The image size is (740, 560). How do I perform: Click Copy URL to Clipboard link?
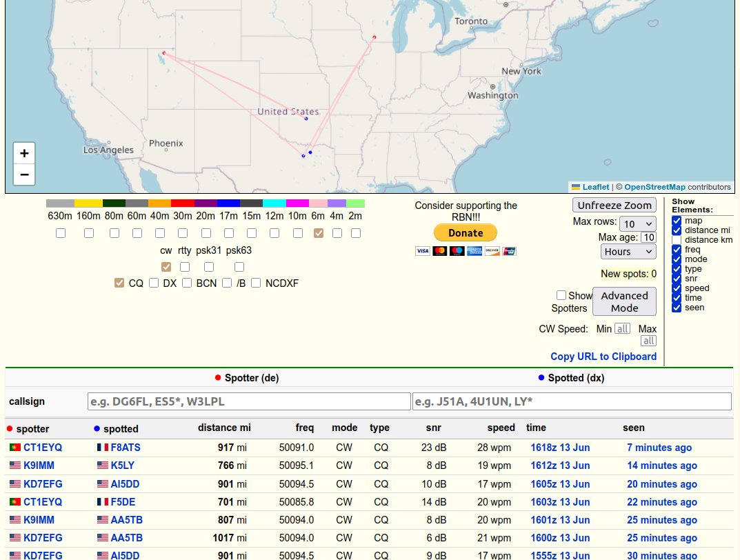tap(603, 357)
